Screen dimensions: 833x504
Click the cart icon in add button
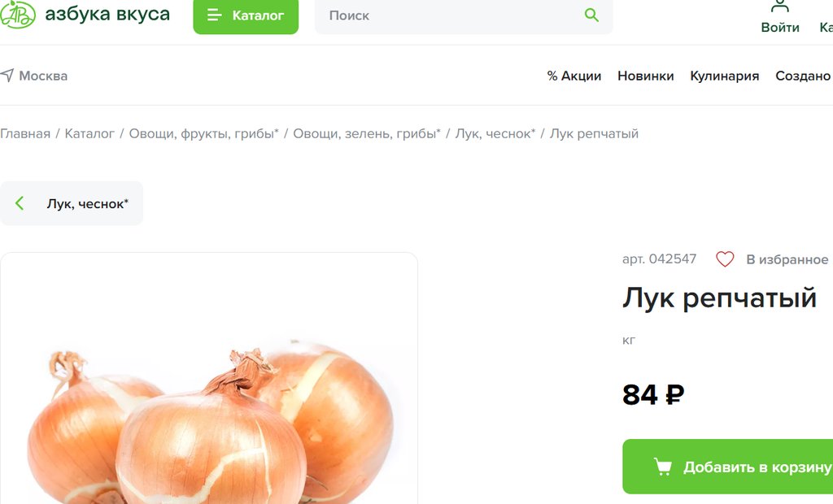(662, 467)
